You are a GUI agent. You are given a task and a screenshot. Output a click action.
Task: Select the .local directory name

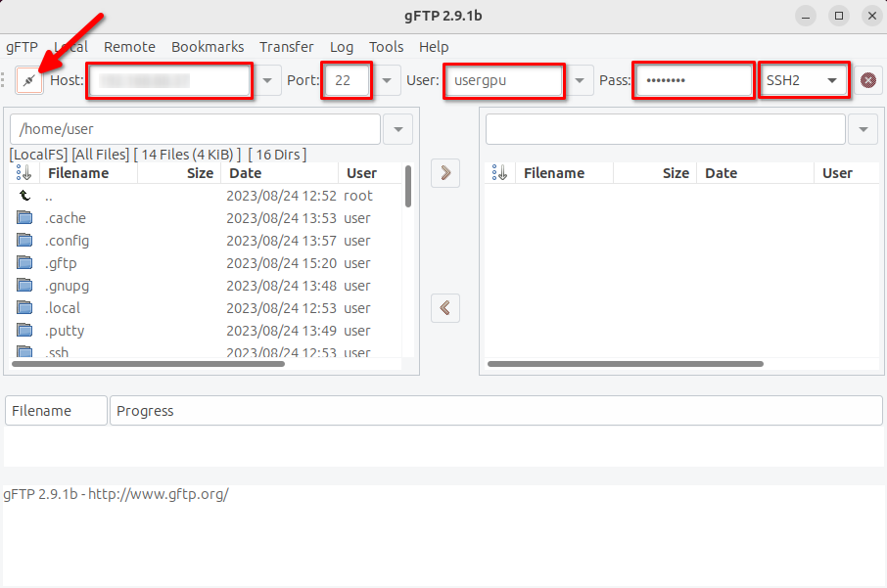[x=63, y=308]
